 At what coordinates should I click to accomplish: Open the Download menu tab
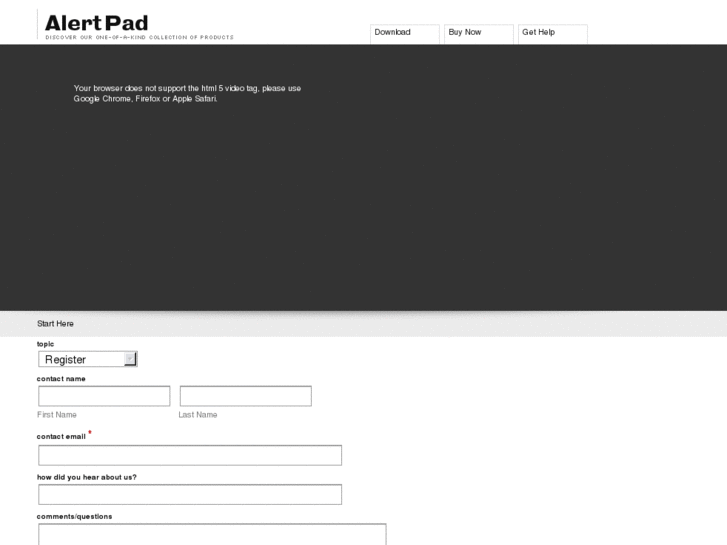tap(404, 34)
